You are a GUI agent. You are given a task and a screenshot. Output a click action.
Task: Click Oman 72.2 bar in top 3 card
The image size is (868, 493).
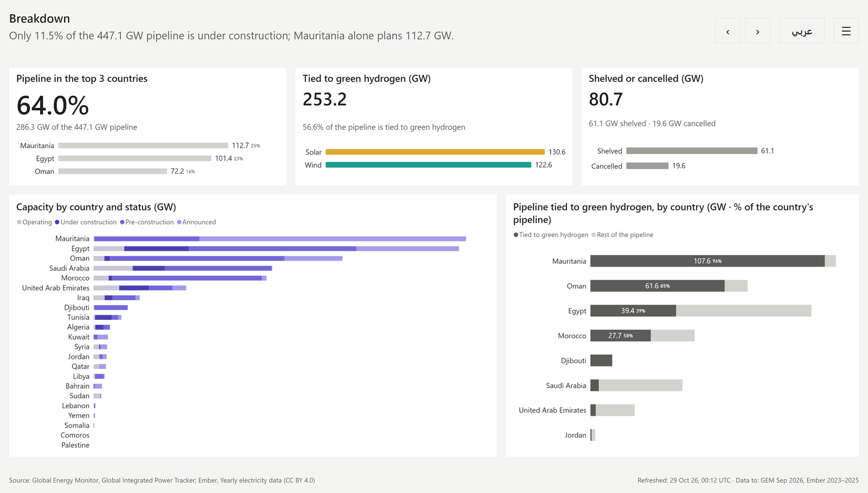(113, 171)
